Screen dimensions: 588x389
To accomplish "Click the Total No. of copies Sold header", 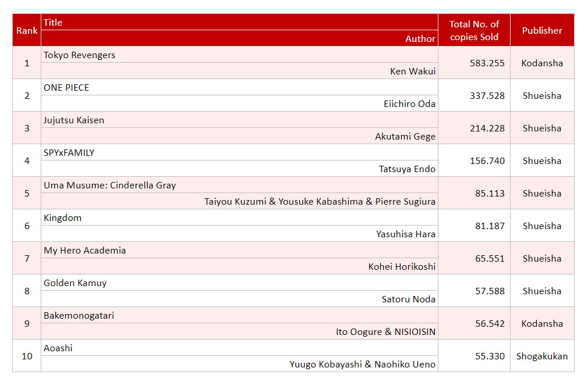I will click(x=474, y=30).
